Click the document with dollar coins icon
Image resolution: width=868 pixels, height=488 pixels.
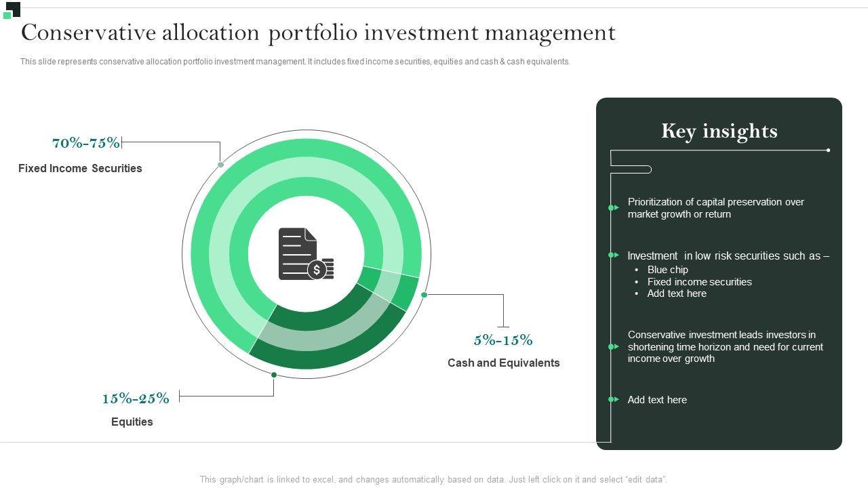click(x=307, y=254)
